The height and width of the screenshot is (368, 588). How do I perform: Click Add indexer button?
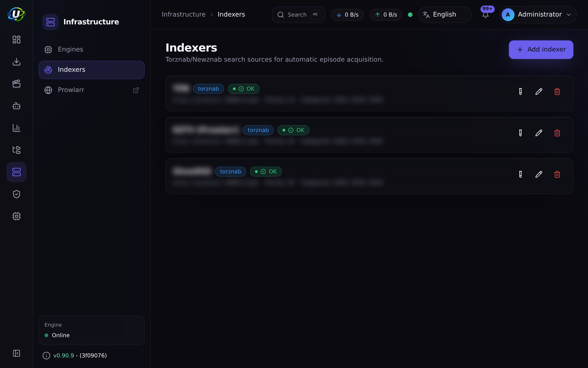coord(541,50)
